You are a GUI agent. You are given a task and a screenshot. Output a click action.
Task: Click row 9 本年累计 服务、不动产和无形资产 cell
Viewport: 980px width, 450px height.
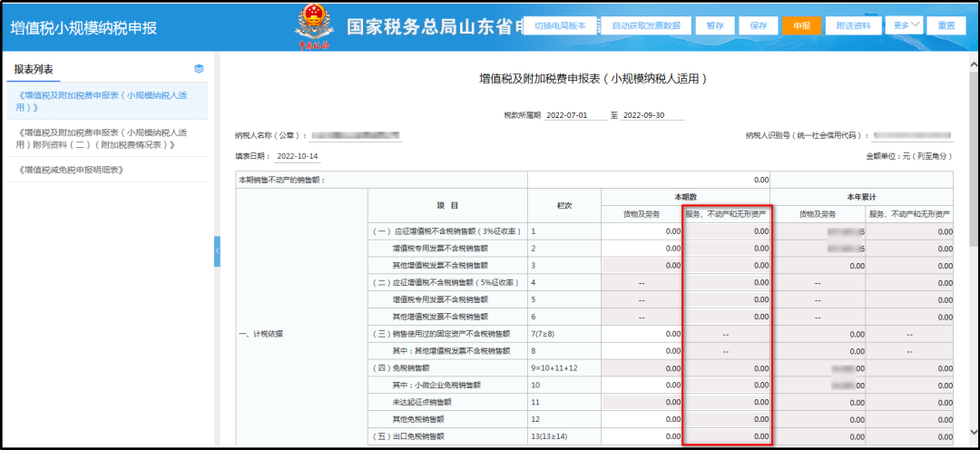coord(909,367)
